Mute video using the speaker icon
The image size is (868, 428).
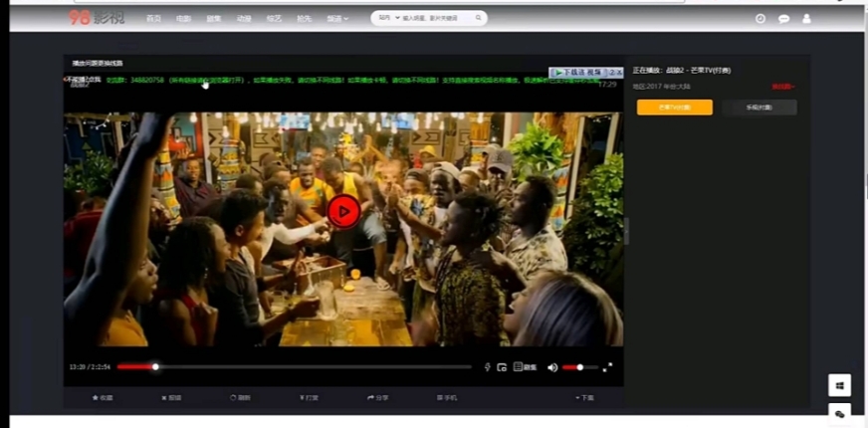click(x=552, y=367)
